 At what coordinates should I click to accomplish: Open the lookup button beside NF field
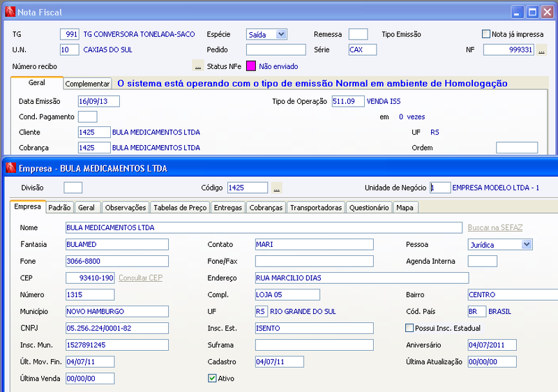pyautogui.click(x=541, y=50)
